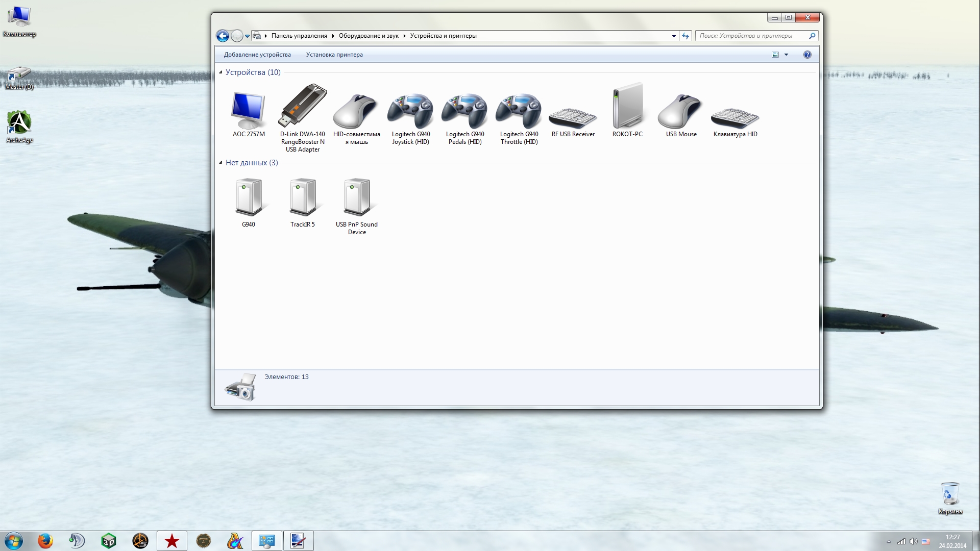Click the search magnifier icon
The width and height of the screenshot is (980, 551).
pos(812,36)
